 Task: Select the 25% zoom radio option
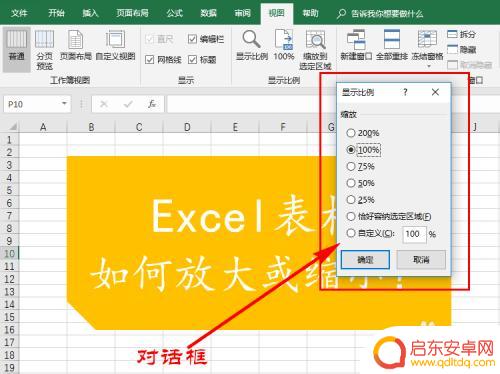(351, 200)
